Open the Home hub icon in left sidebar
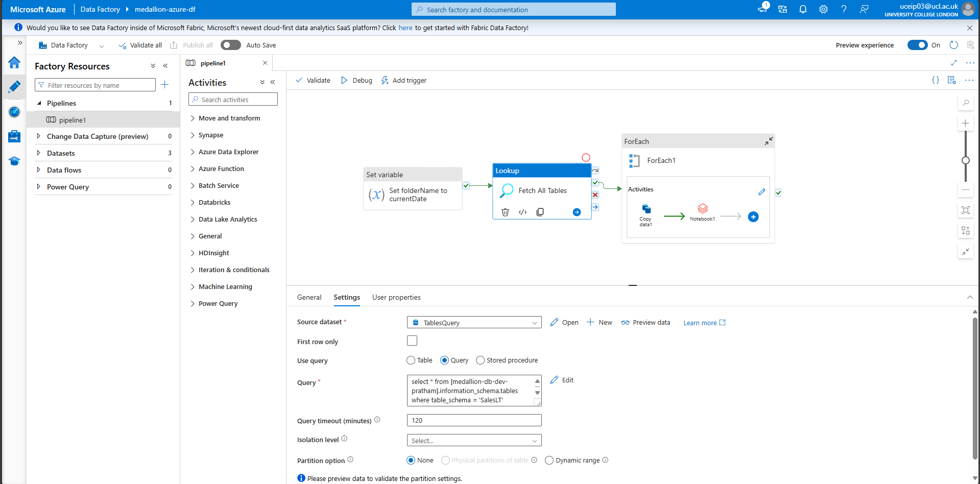The height and width of the screenshot is (484, 980). click(14, 62)
